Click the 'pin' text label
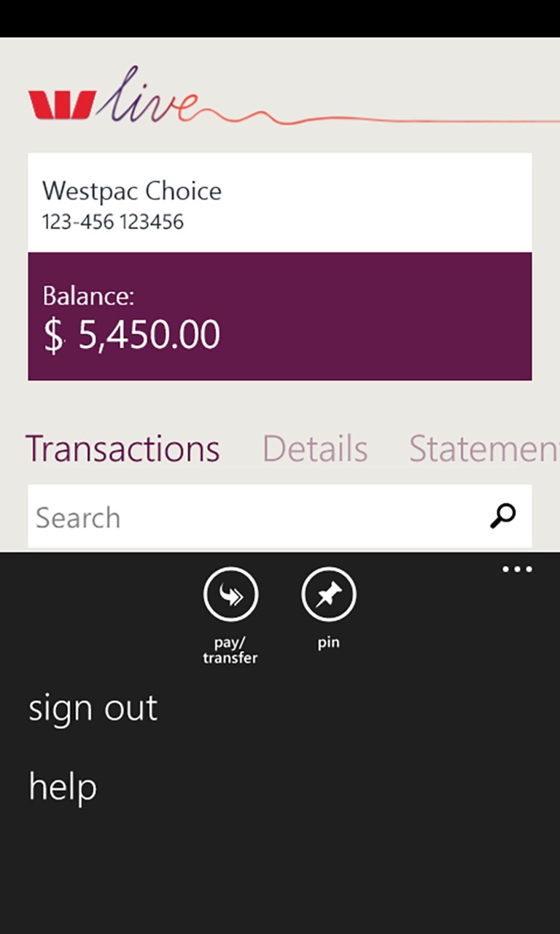This screenshot has width=560, height=934. (x=328, y=644)
